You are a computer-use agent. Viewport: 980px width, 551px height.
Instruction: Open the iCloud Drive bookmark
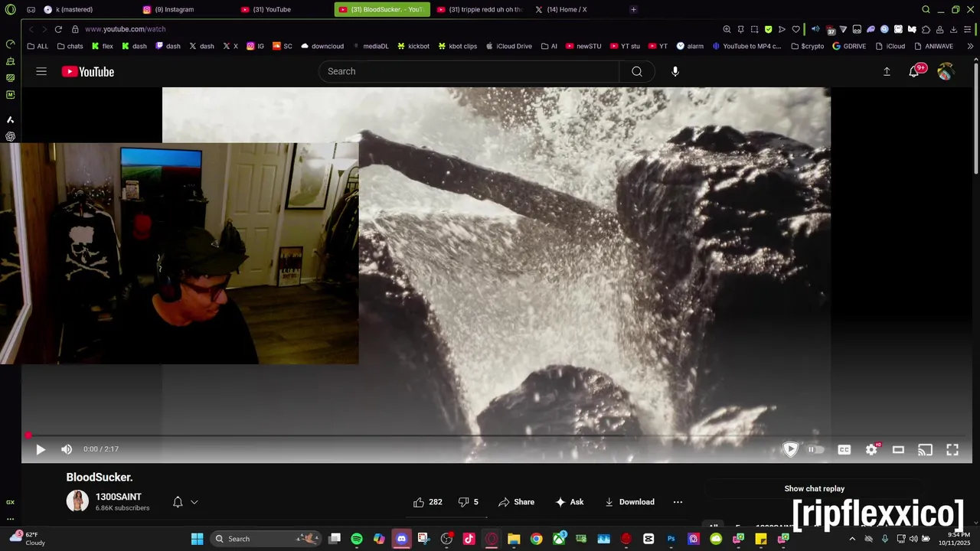pyautogui.click(x=508, y=46)
